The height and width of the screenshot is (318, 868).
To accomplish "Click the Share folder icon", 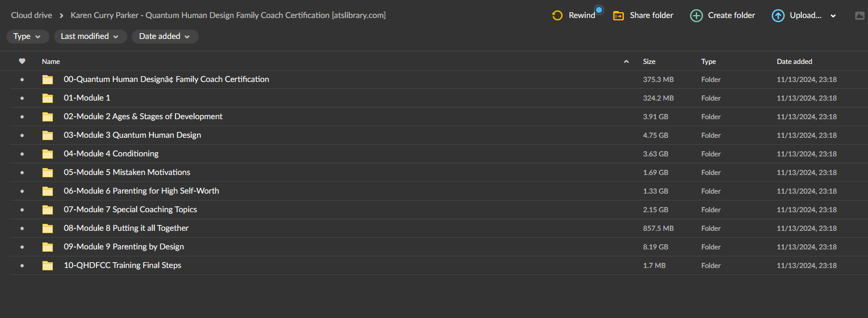I will (x=618, y=16).
